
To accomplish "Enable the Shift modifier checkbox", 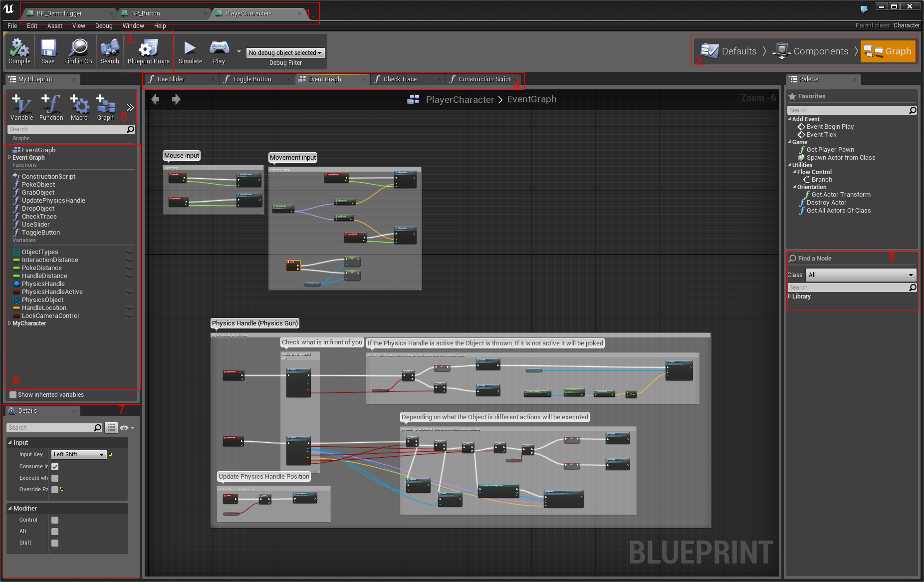I will tap(55, 543).
